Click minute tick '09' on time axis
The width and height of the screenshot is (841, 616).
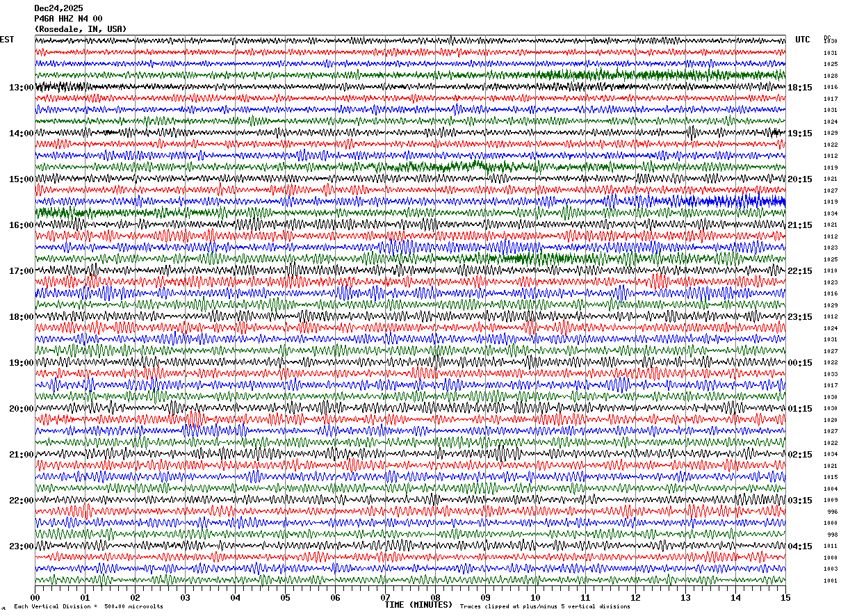tap(485, 597)
